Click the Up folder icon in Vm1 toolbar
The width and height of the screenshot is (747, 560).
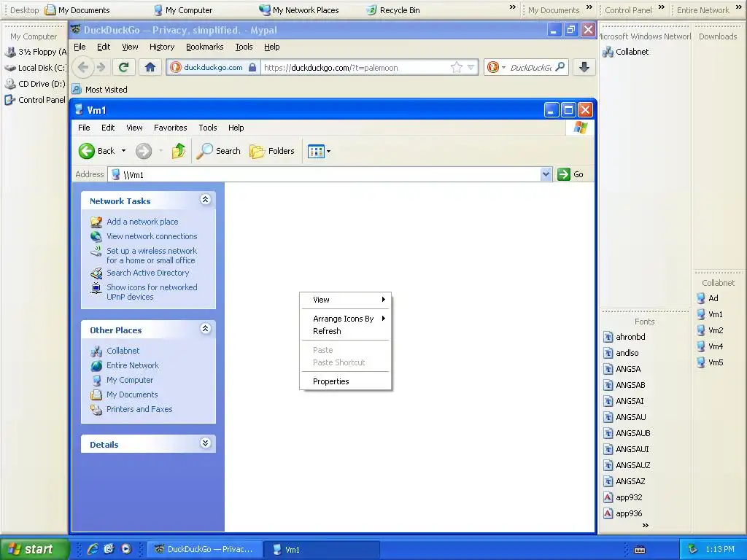coord(179,151)
